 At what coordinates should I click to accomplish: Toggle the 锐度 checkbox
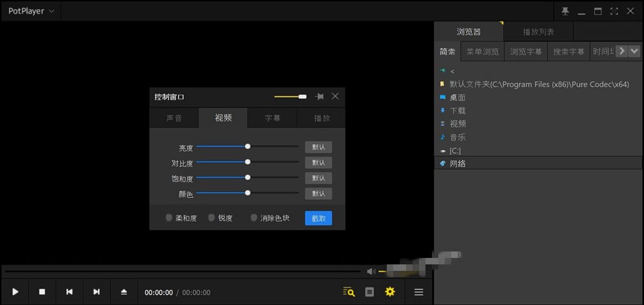211,217
